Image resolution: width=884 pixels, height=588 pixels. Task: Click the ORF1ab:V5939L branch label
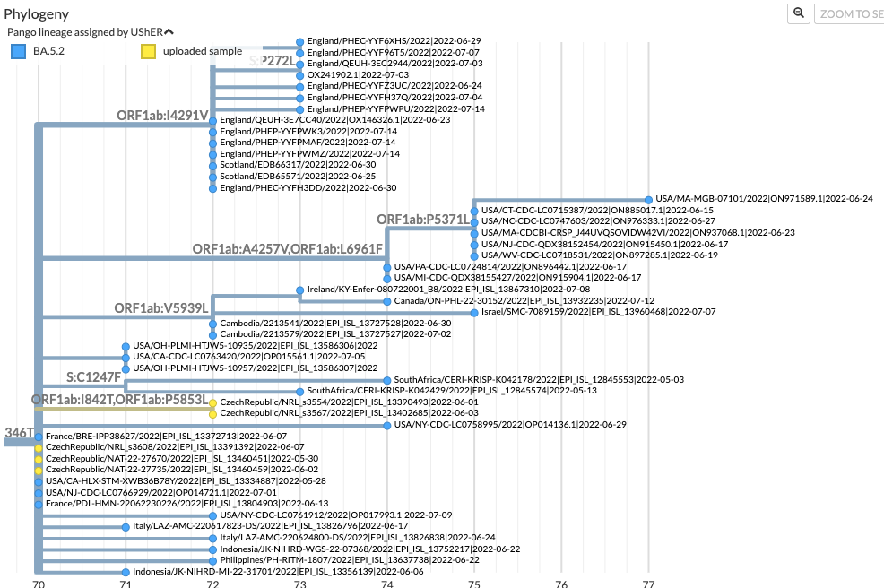coord(161,307)
